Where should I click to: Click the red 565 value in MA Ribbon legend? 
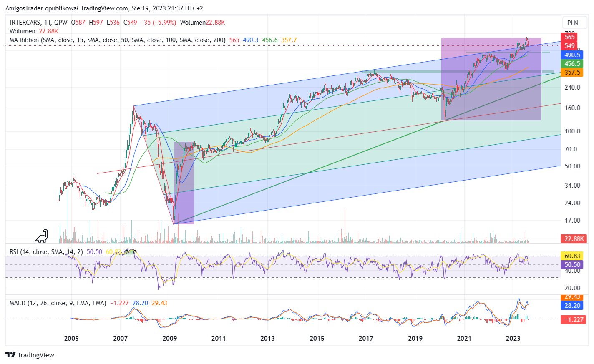pos(234,40)
